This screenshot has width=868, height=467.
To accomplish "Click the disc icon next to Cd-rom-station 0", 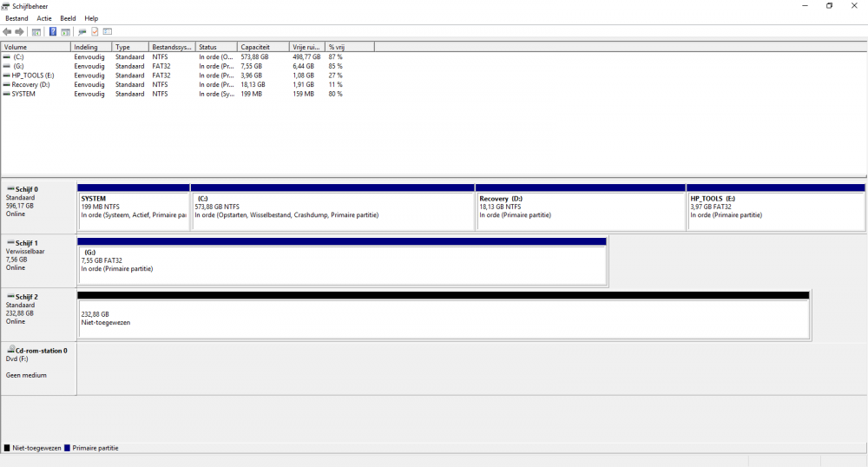I will click(10, 349).
